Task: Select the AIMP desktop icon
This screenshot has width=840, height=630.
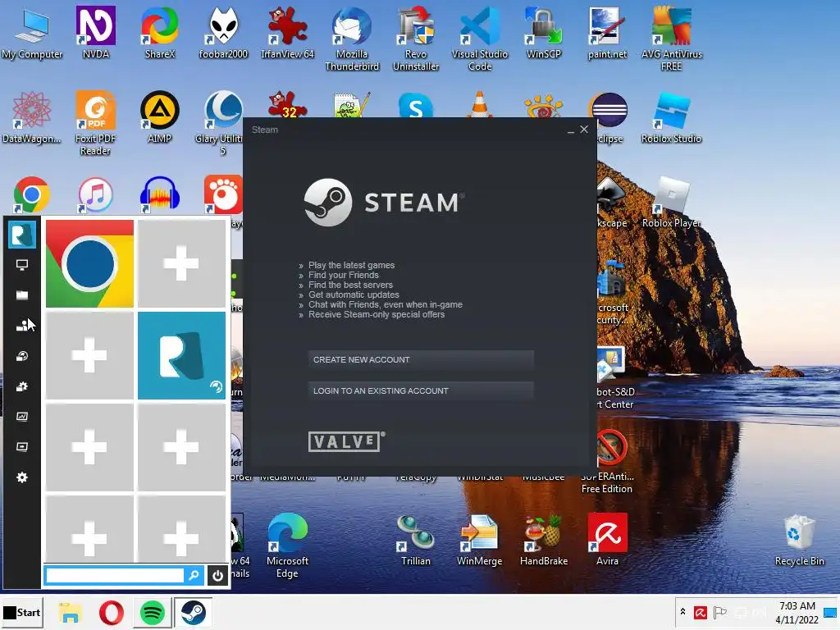Action: click(160, 117)
